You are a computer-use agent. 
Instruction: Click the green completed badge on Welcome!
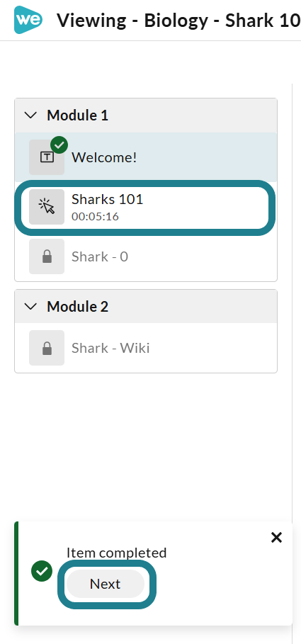coord(59,145)
